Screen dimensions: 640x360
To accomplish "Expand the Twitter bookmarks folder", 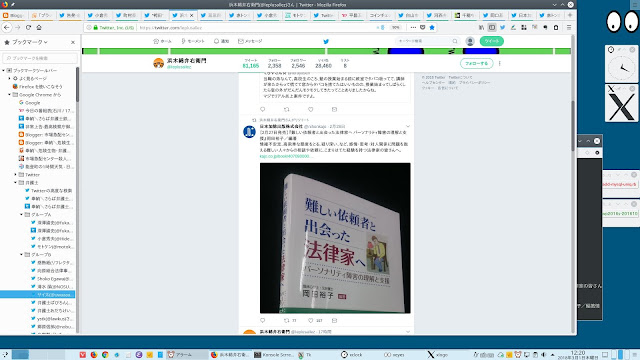I will (x=16, y=175).
